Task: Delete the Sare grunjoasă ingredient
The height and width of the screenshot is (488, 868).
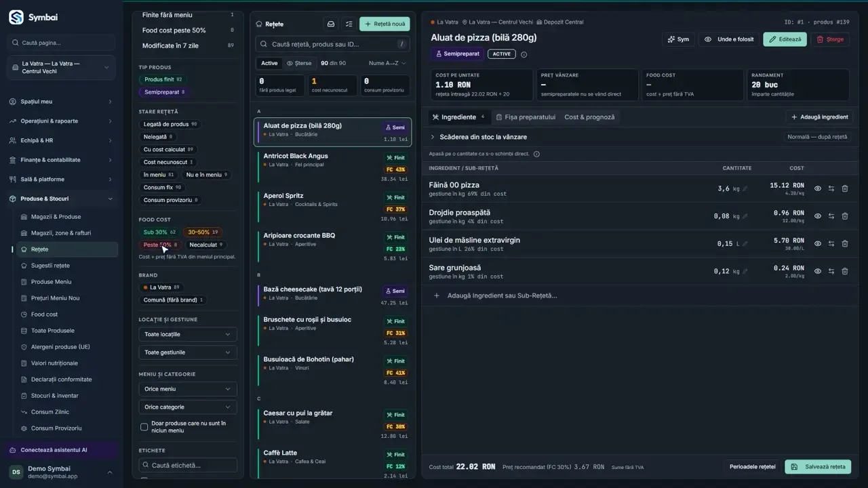Action: pyautogui.click(x=845, y=271)
